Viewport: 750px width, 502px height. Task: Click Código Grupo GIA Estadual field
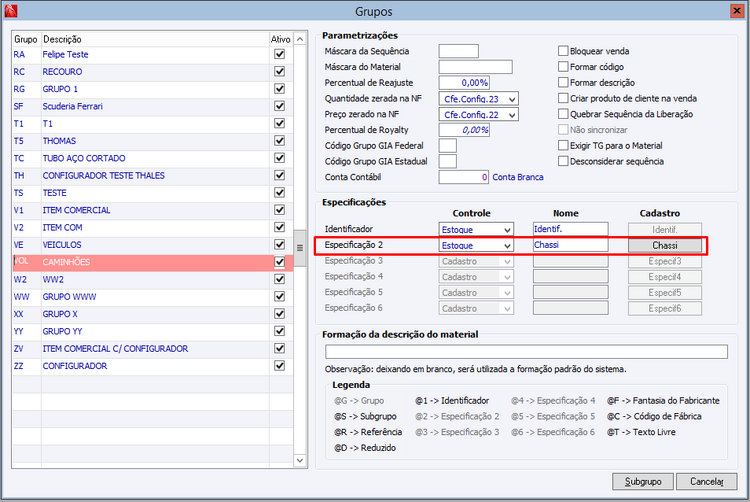pyautogui.click(x=448, y=162)
